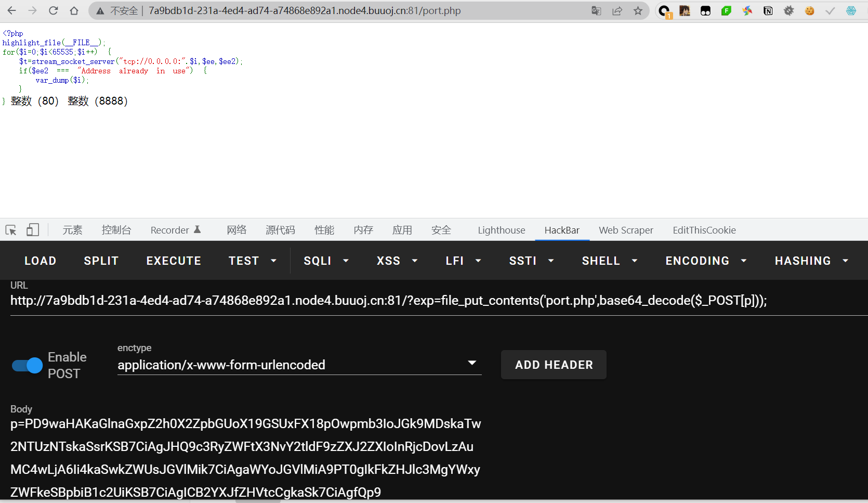Click the highlight_file(__FILE__) code line

[54, 43]
